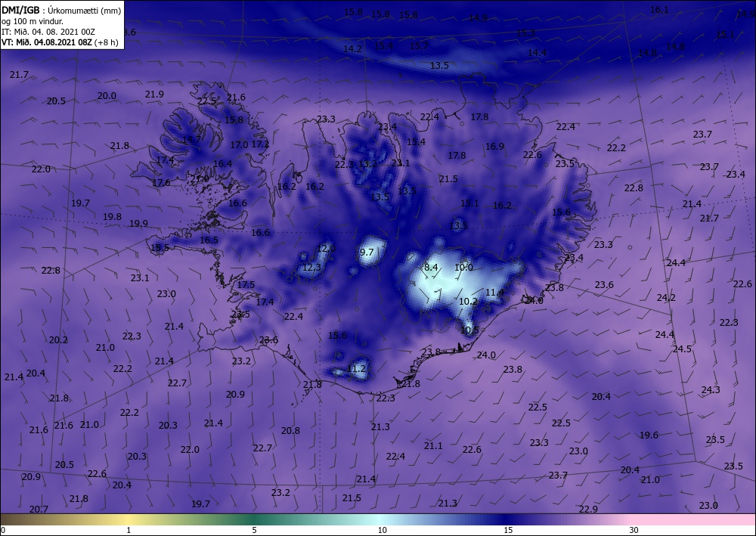Select the 17.6 value in the Westfjords
This screenshot has width=756, height=536.
[161, 183]
